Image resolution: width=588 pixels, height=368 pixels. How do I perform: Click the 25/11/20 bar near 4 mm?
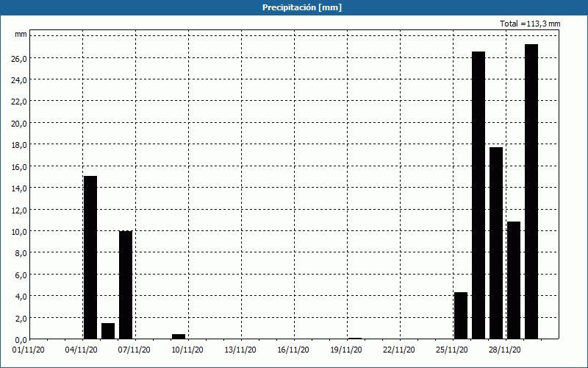pos(461,316)
